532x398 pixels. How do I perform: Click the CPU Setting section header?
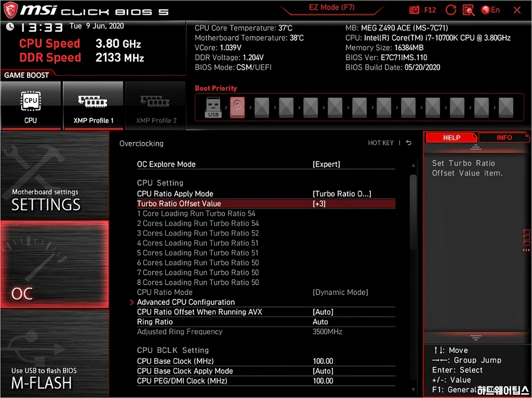[160, 183]
